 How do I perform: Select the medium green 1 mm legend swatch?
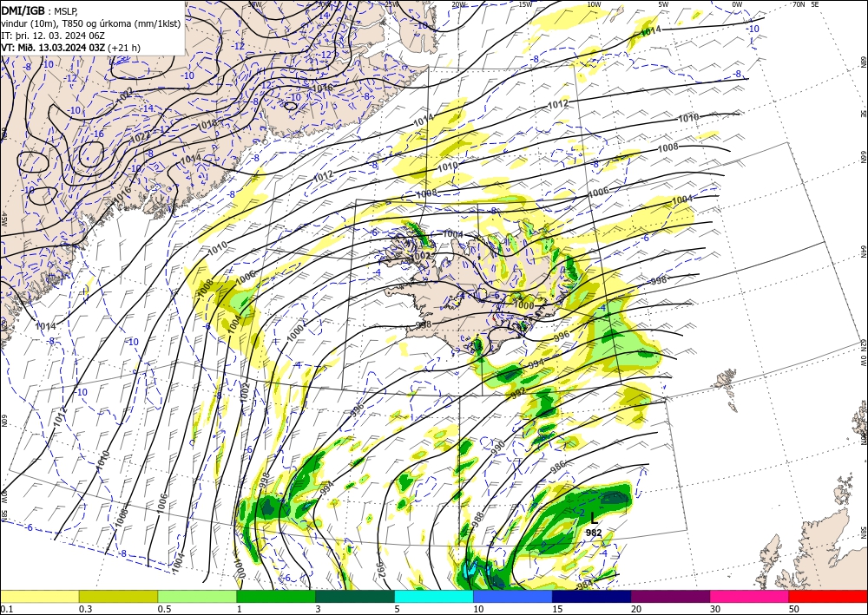276,596
